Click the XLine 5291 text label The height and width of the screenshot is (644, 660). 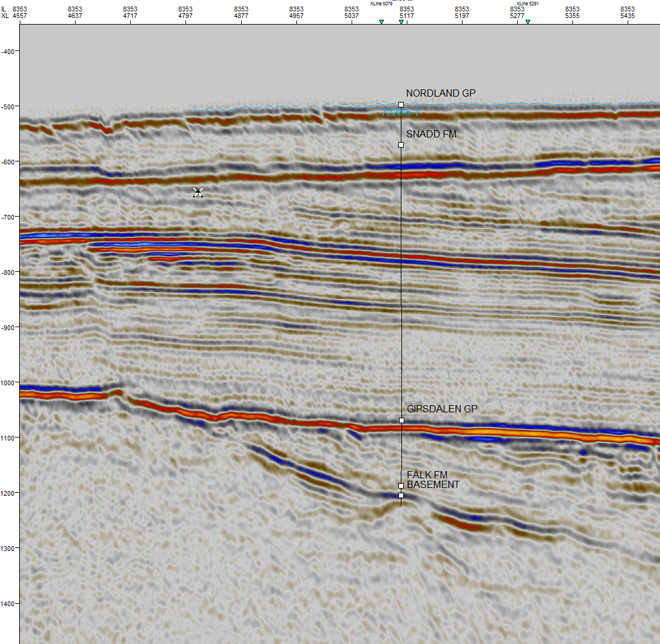(x=529, y=4)
